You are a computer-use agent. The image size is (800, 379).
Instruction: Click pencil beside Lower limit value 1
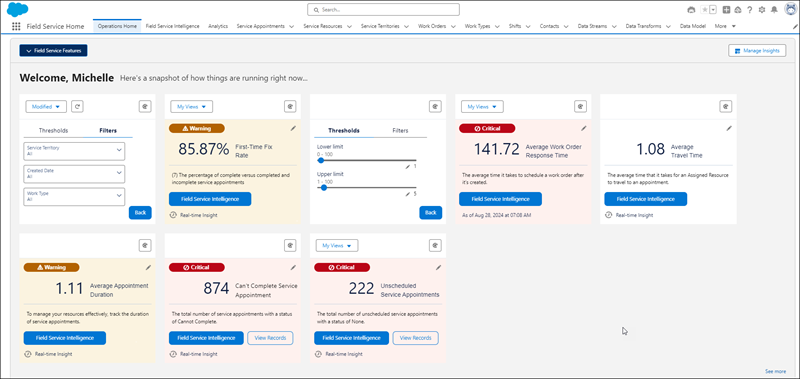click(x=408, y=167)
